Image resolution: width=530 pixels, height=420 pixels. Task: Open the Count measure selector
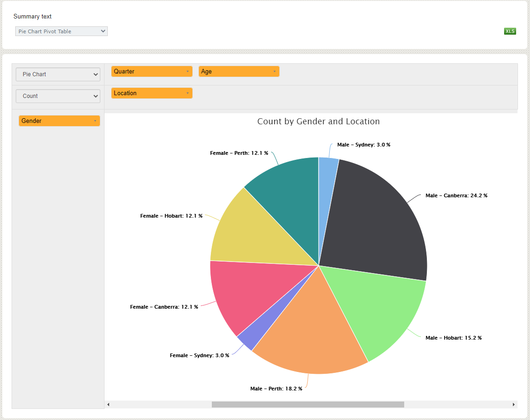(x=58, y=96)
